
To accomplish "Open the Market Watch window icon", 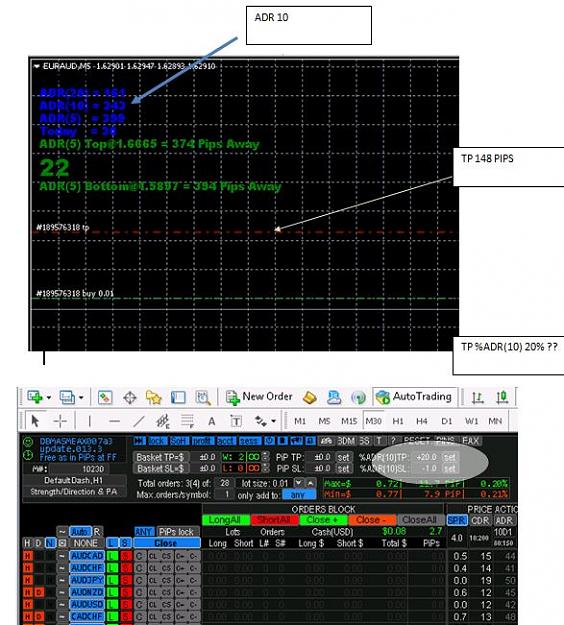I will pos(105,397).
